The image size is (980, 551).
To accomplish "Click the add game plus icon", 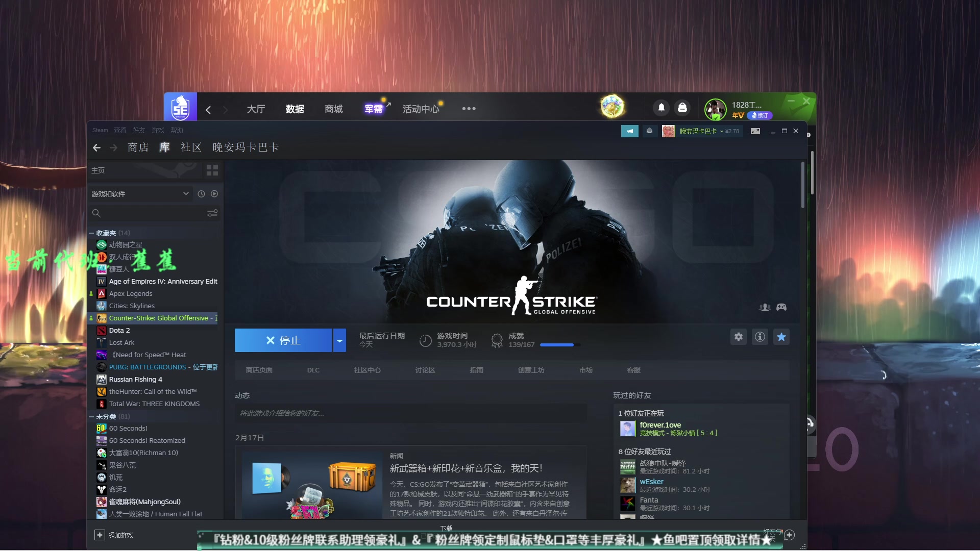I will click(x=100, y=535).
